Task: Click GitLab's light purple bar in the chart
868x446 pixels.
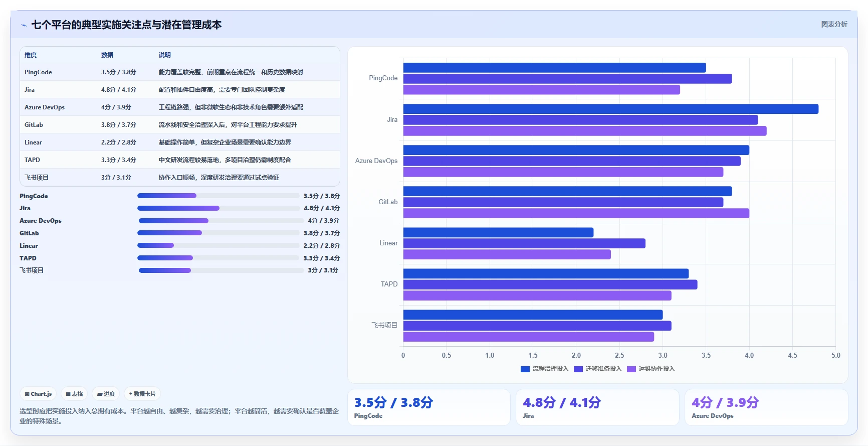Action: click(576, 213)
